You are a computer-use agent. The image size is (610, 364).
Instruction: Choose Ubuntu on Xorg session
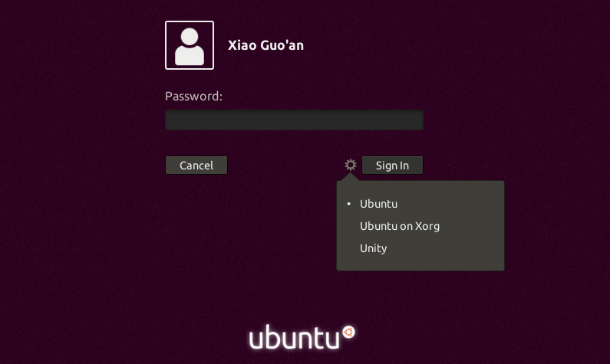tap(399, 226)
